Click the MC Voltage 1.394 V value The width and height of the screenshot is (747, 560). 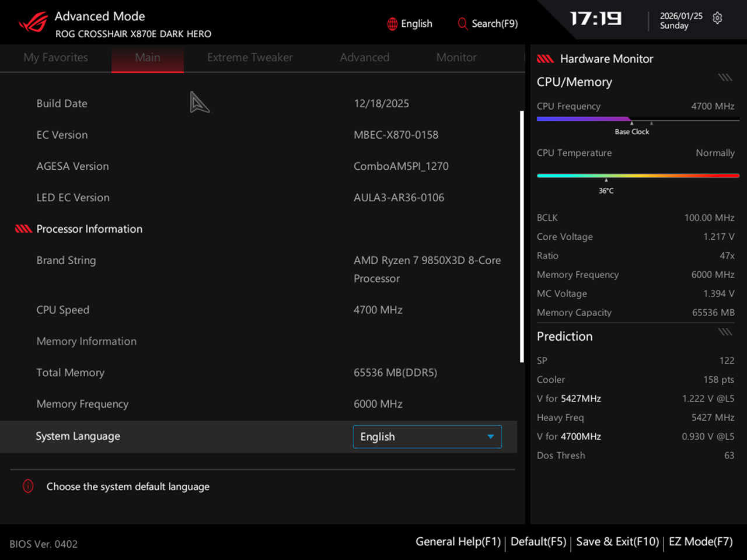[x=718, y=293]
